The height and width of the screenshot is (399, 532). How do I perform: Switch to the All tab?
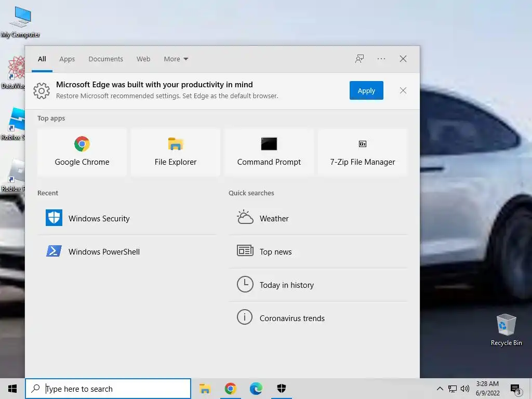42,59
